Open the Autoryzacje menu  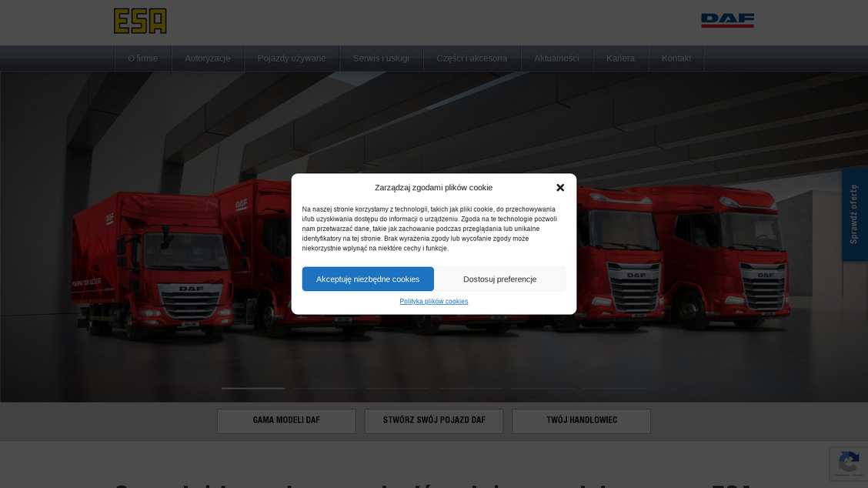pos(208,58)
